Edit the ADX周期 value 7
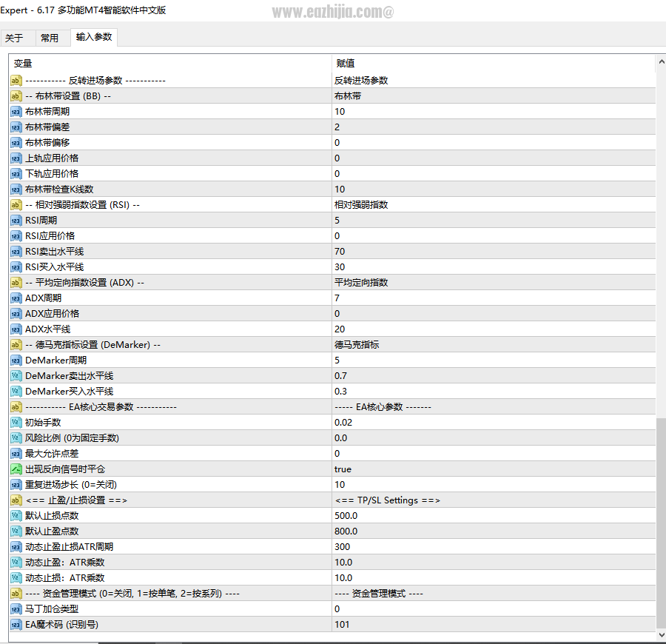This screenshot has height=644, width=666. coord(494,298)
